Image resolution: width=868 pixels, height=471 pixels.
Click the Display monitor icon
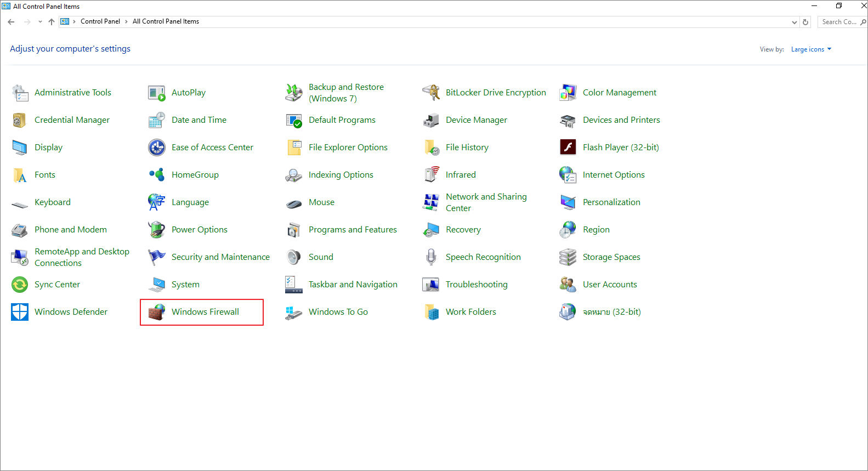[20, 147]
